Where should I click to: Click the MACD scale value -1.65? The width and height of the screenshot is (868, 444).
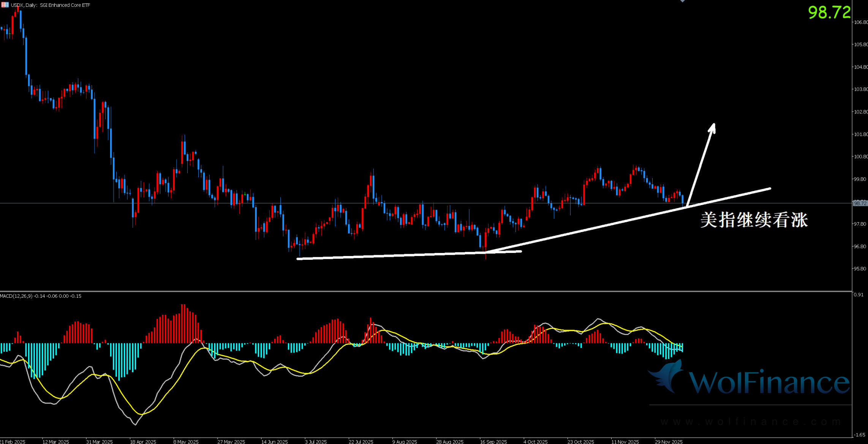point(859,435)
